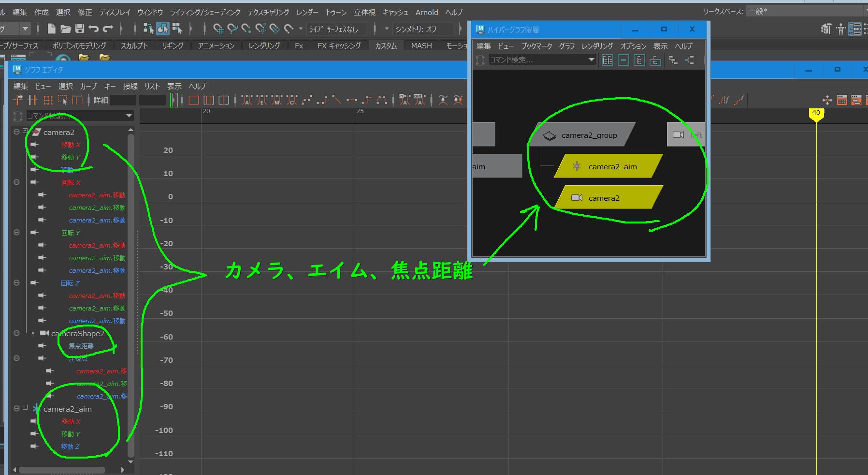Select Retime tool in Graph Editor

pyautogui.click(x=77, y=100)
